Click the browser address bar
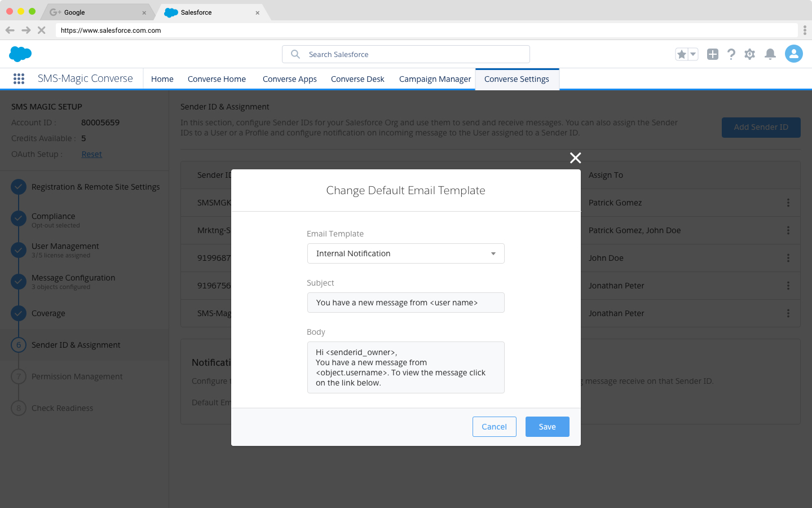This screenshot has width=812, height=508. pyautogui.click(x=426, y=30)
